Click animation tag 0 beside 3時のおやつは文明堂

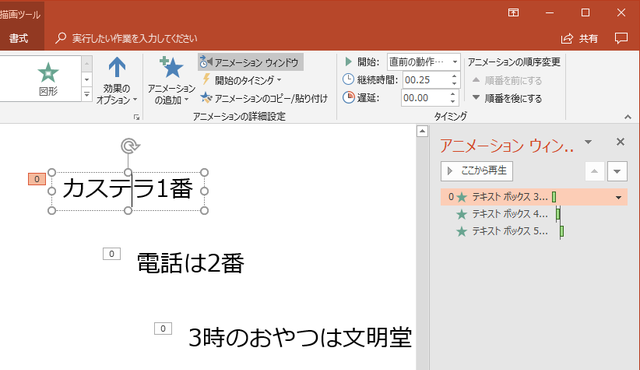click(x=163, y=328)
